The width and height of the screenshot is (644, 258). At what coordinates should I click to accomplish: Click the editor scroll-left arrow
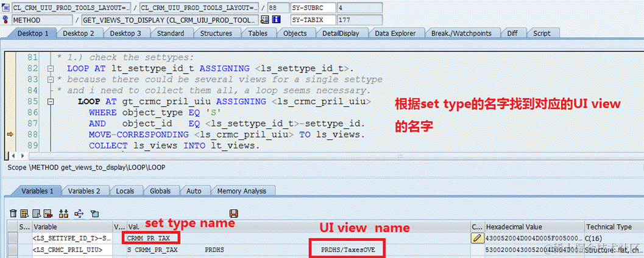point(13,156)
